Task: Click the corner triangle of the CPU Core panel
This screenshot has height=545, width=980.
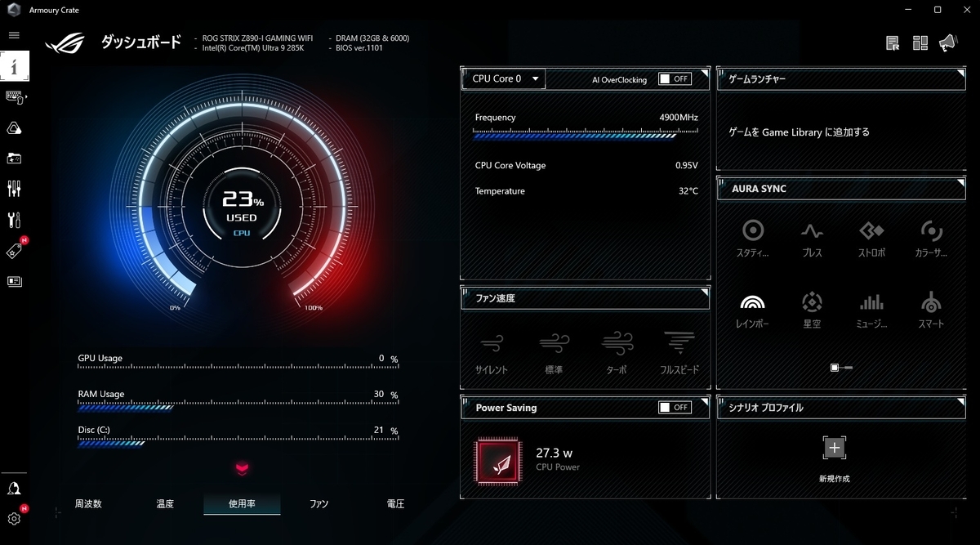Action: (704, 74)
